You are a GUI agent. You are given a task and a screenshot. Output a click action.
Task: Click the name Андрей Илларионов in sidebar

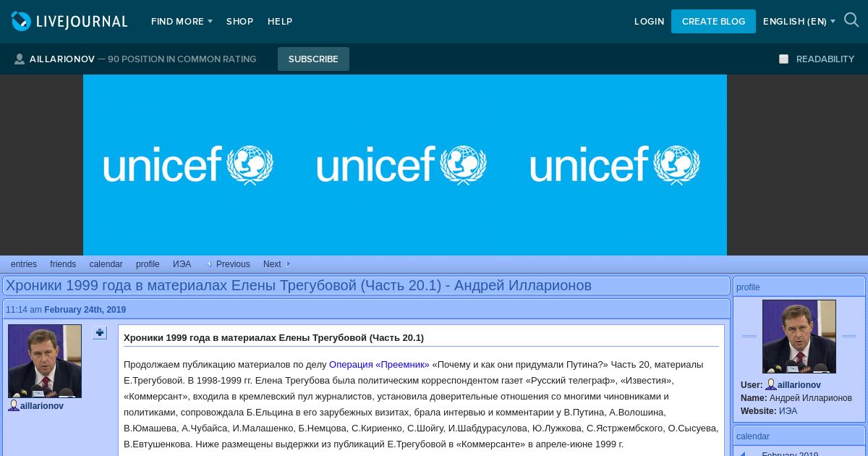[811, 398]
